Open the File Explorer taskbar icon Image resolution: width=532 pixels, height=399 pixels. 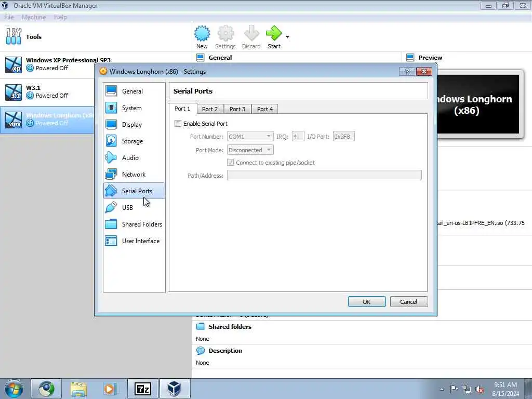tap(79, 389)
